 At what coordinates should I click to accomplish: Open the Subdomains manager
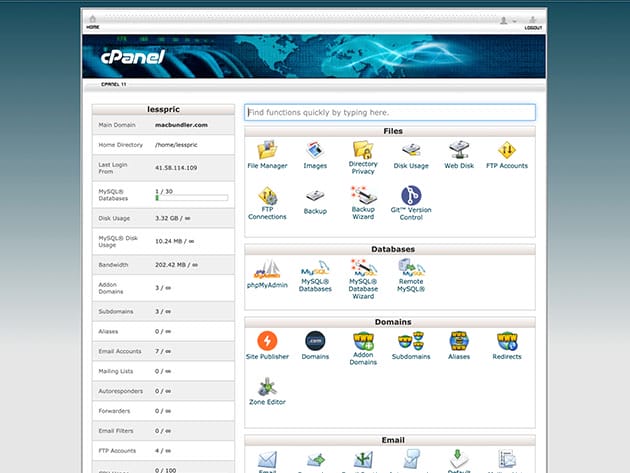411,342
